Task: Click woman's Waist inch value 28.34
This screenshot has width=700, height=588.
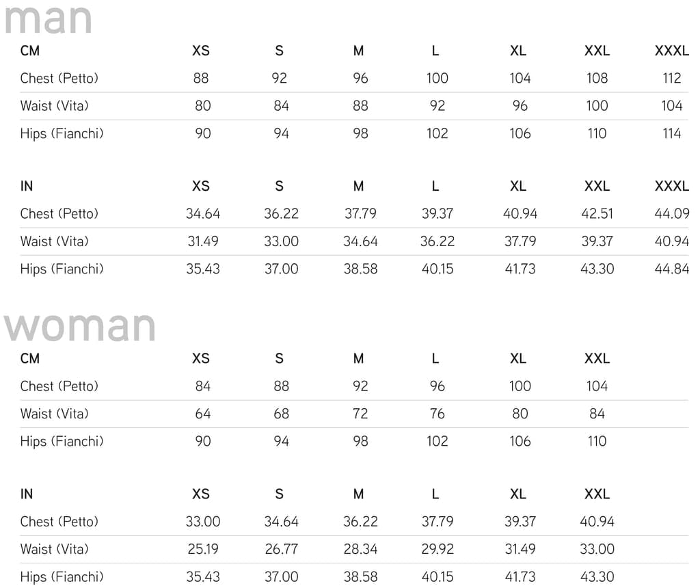Action: click(x=360, y=549)
